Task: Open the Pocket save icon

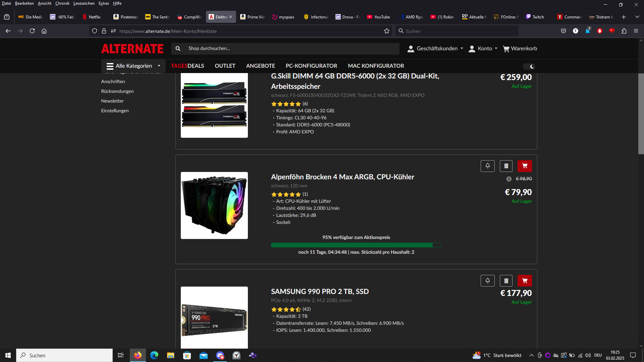Action: (563, 31)
